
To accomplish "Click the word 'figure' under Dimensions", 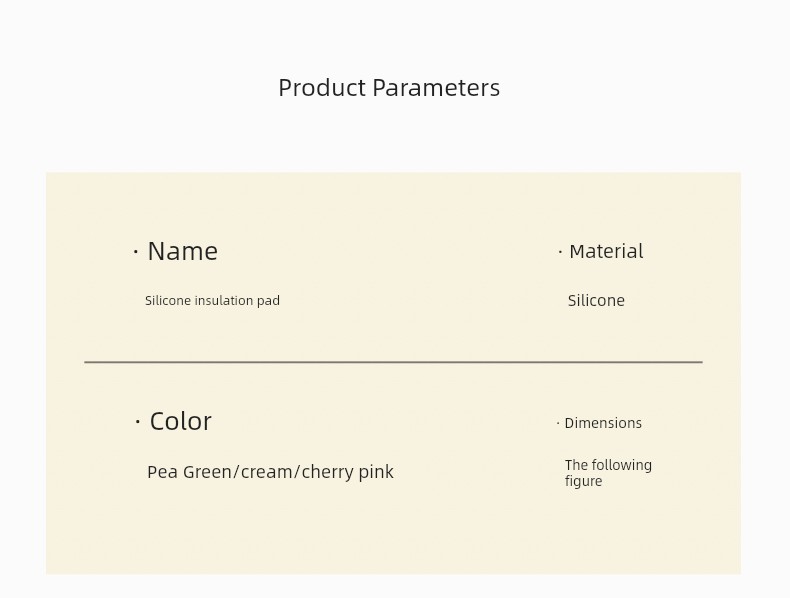I will [583, 481].
